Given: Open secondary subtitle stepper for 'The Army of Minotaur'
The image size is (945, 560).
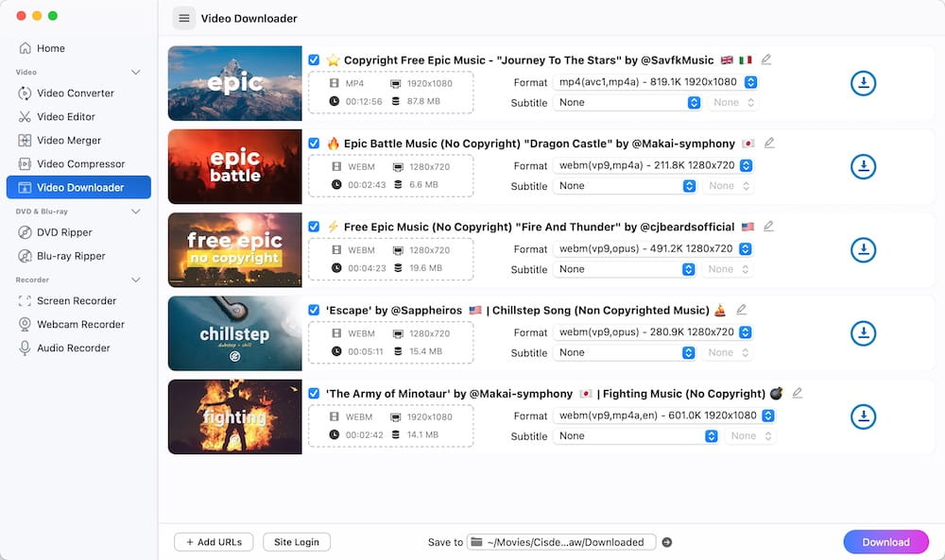Looking at the screenshot, I should point(750,436).
